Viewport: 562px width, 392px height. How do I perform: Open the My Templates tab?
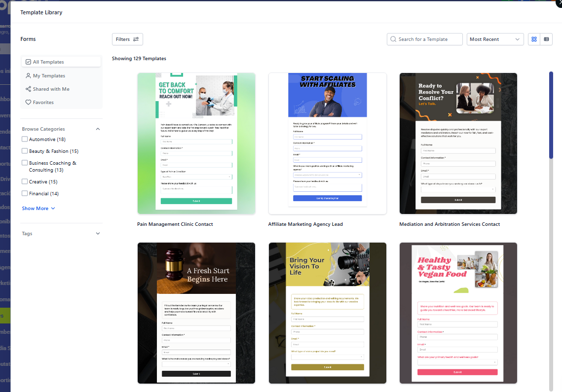[49, 76]
